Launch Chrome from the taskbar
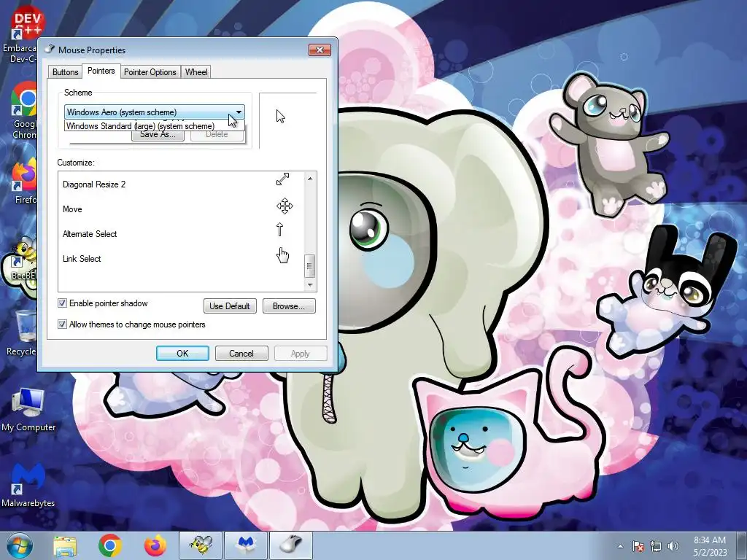747x560 pixels. point(110,545)
